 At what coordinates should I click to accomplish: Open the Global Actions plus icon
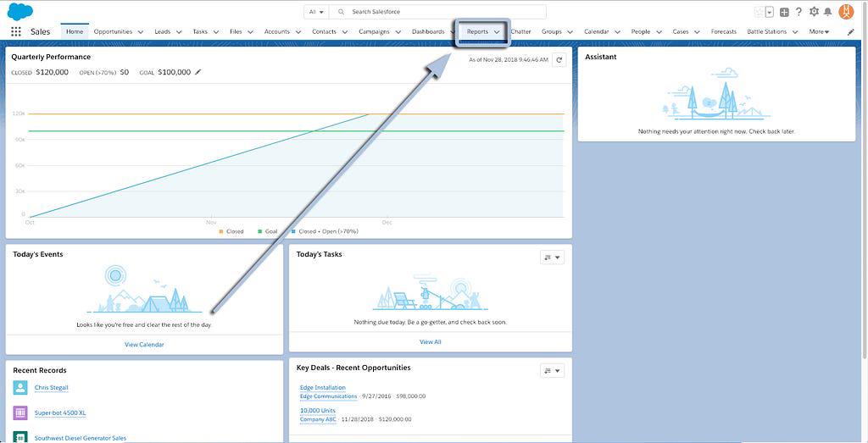tap(784, 12)
